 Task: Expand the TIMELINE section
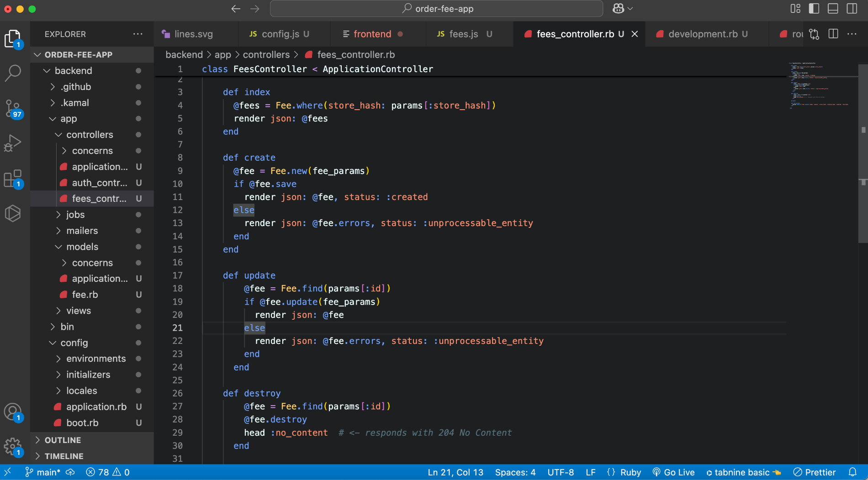click(x=92, y=456)
